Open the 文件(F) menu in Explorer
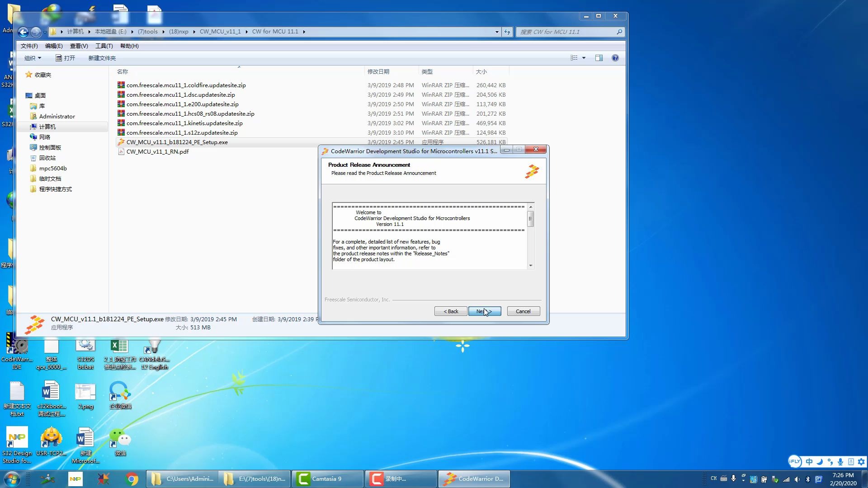868x488 pixels. (29, 46)
